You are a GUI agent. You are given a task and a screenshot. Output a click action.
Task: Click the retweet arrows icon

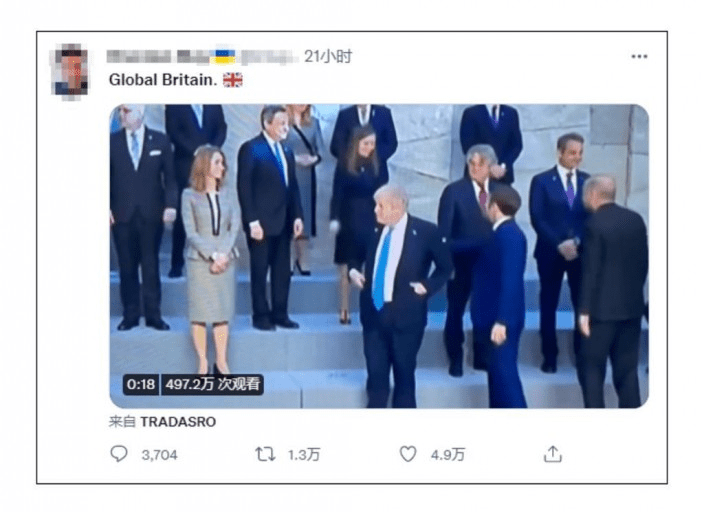[x=265, y=454]
